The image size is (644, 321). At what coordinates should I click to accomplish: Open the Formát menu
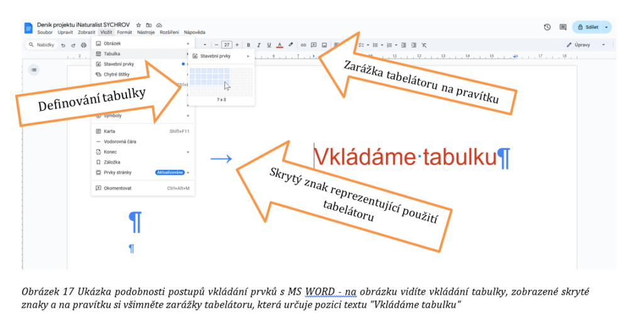125,31
